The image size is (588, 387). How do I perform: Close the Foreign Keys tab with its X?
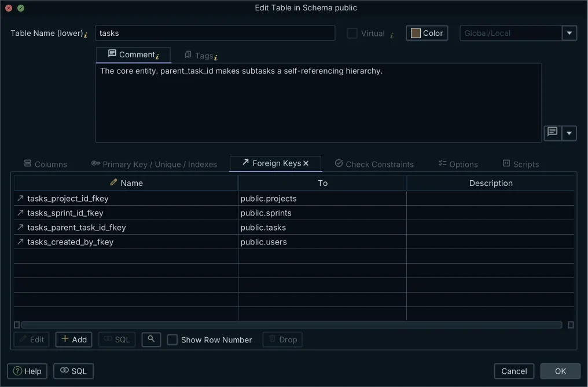306,163
